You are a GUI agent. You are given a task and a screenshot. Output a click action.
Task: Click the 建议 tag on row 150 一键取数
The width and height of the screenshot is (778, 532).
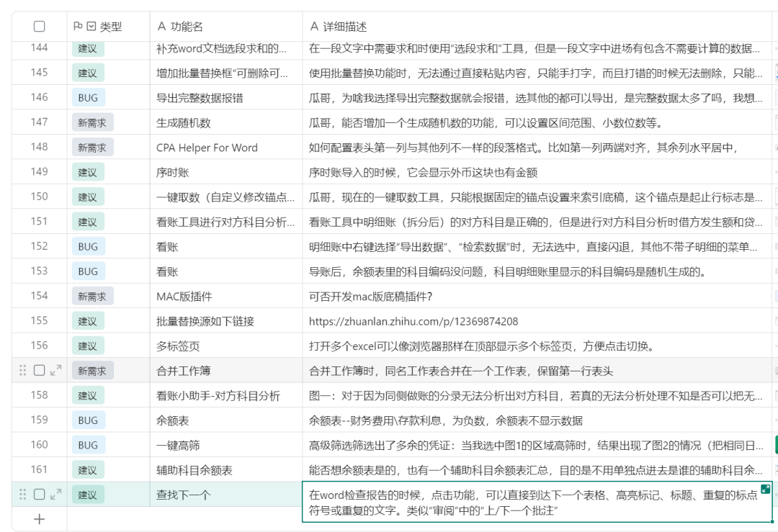click(x=87, y=197)
